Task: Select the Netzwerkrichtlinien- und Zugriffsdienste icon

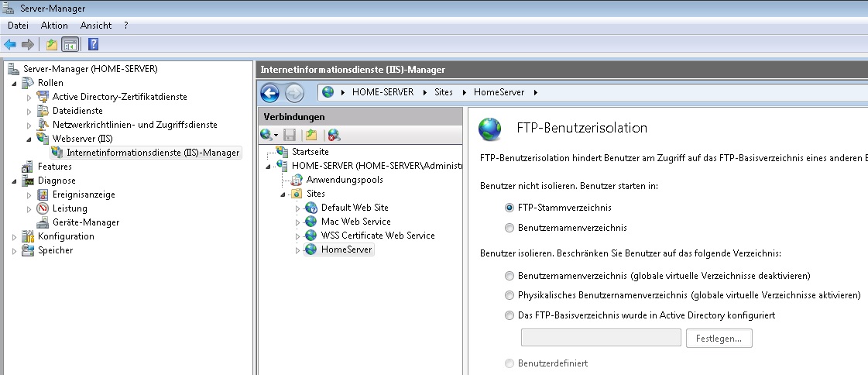Action: click(x=43, y=125)
